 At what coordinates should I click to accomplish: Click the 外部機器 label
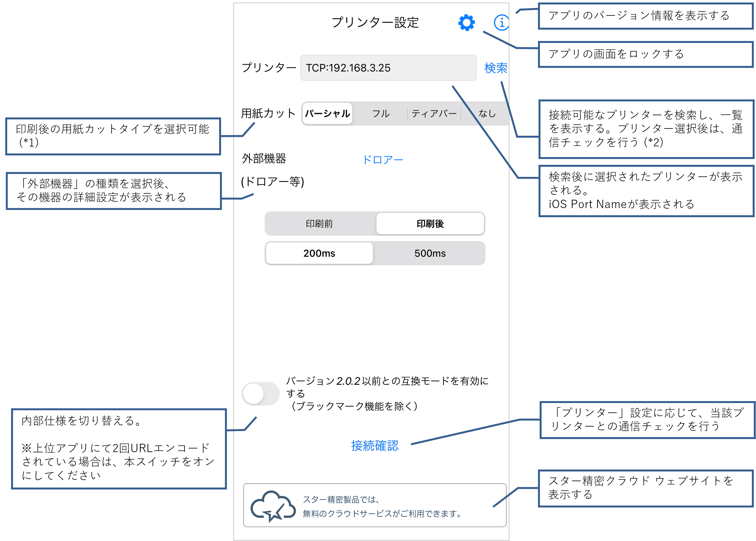[x=264, y=158]
